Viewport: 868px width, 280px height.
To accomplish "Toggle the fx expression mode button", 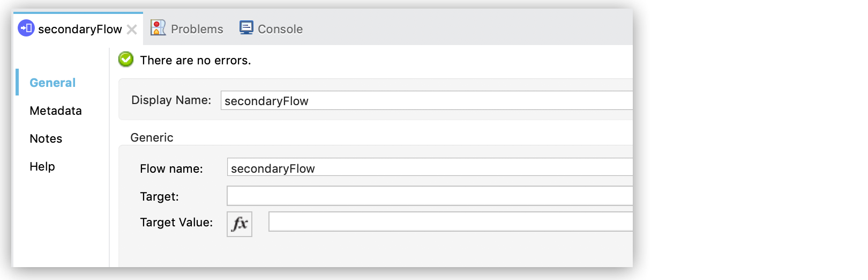I will [x=240, y=224].
